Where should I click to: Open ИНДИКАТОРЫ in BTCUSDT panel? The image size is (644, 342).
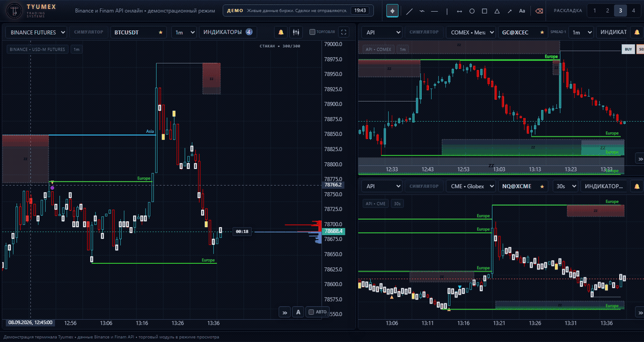[x=228, y=32]
